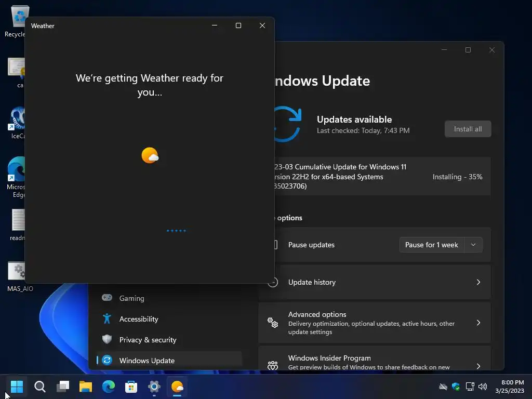The height and width of the screenshot is (399, 532).
Task: Open taskbar clock showing 8:00 PM
Action: click(x=510, y=387)
